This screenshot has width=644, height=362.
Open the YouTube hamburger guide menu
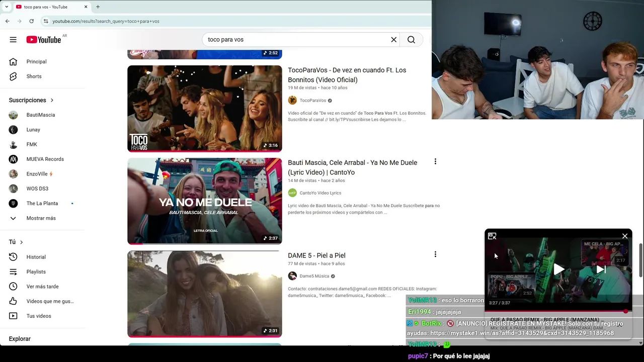(x=13, y=40)
